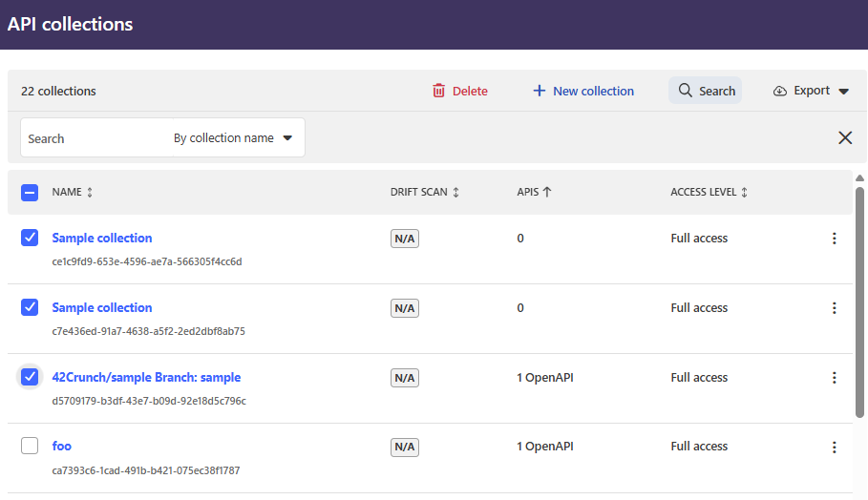Viewport: 868px width, 500px height.
Task: Select the foo collection checkbox
Action: [30, 446]
